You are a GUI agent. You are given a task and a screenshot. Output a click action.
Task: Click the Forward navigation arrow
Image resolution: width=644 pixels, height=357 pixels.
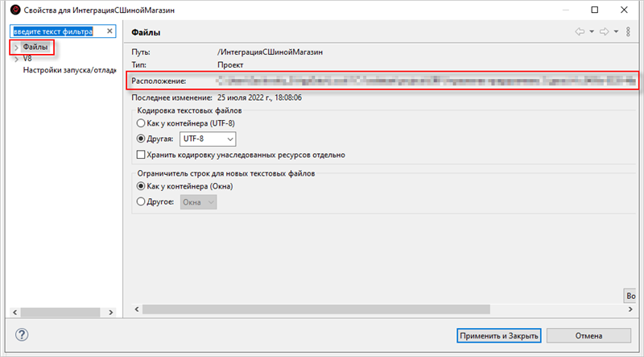(603, 32)
